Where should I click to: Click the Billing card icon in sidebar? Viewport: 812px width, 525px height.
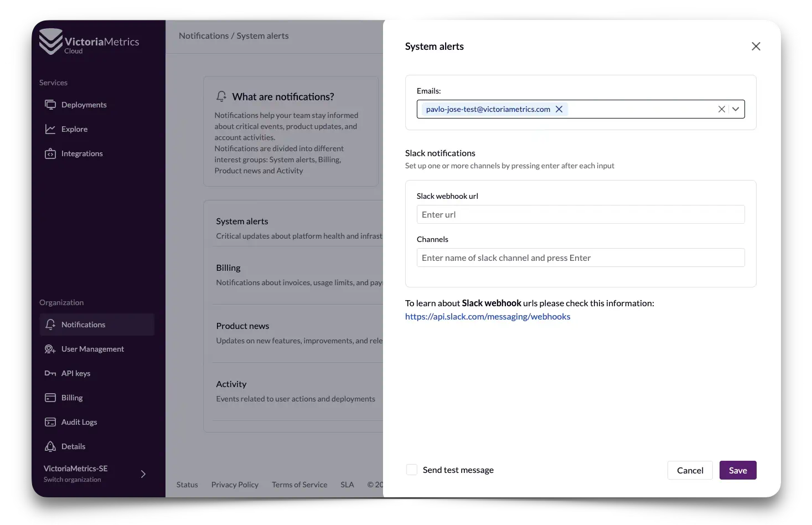(x=50, y=398)
